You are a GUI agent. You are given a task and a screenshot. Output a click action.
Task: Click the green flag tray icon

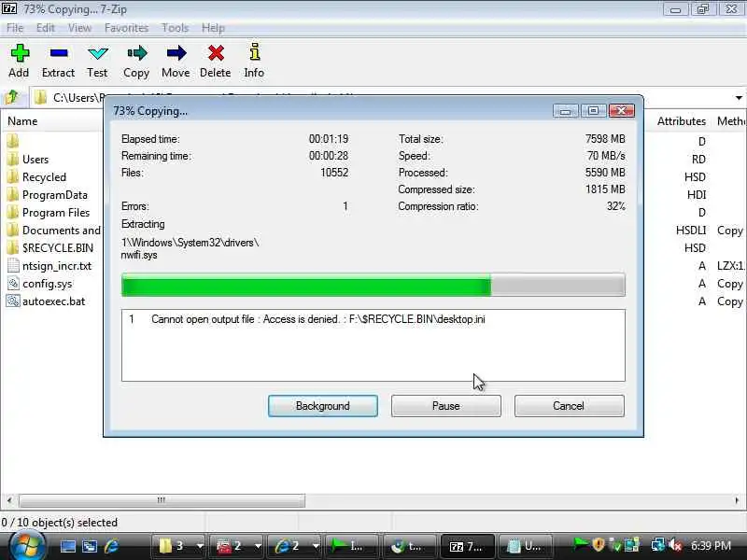pos(581,544)
